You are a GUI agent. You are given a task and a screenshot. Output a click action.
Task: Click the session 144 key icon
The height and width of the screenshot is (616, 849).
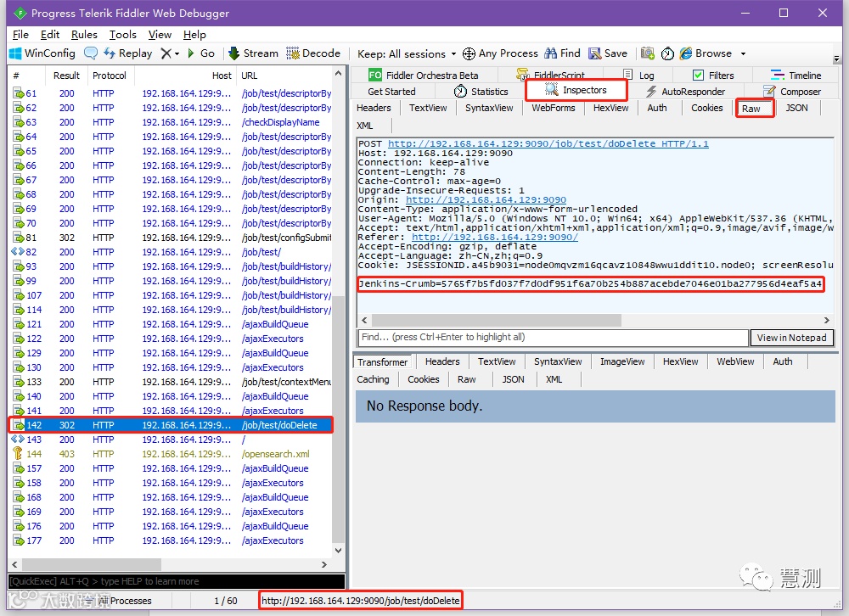(x=17, y=454)
